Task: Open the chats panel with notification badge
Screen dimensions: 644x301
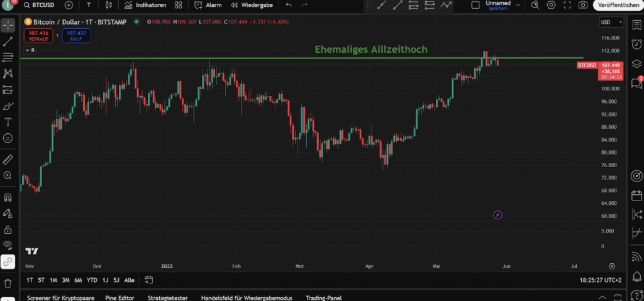Action: coord(636,82)
